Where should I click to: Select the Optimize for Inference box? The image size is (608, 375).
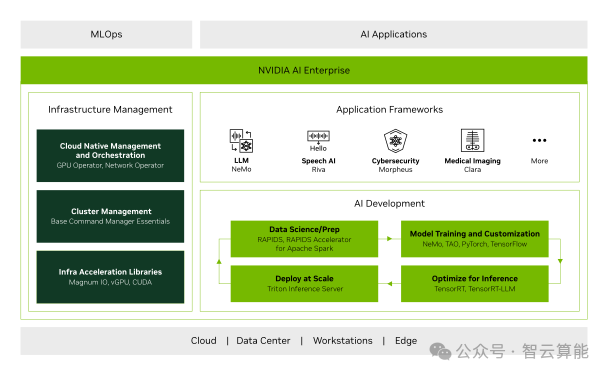point(475,283)
